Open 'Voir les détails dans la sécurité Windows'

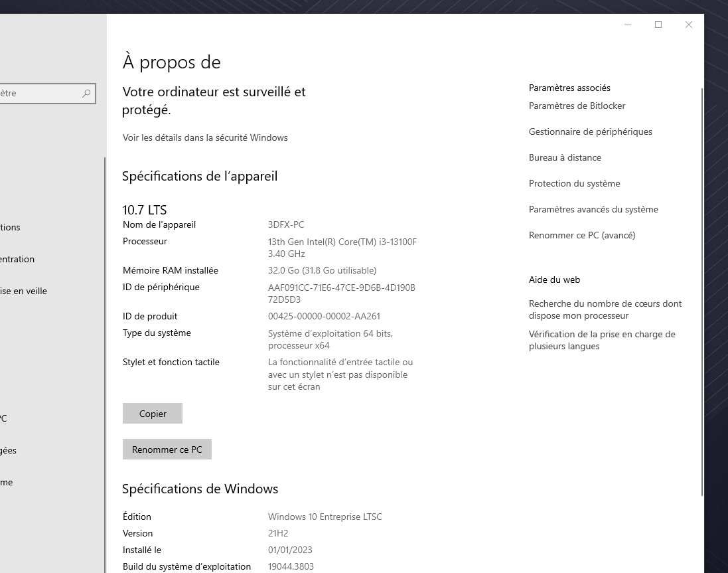coord(205,137)
